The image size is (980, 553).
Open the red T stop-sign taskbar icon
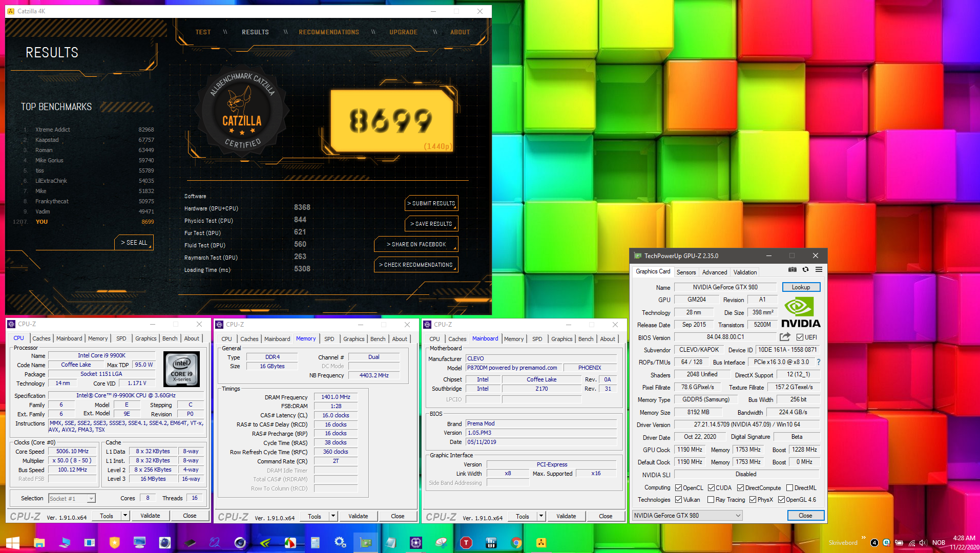click(466, 543)
